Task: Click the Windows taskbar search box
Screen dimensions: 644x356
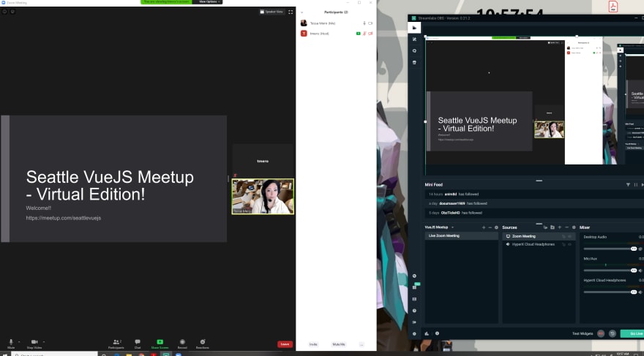Action: click(54, 355)
